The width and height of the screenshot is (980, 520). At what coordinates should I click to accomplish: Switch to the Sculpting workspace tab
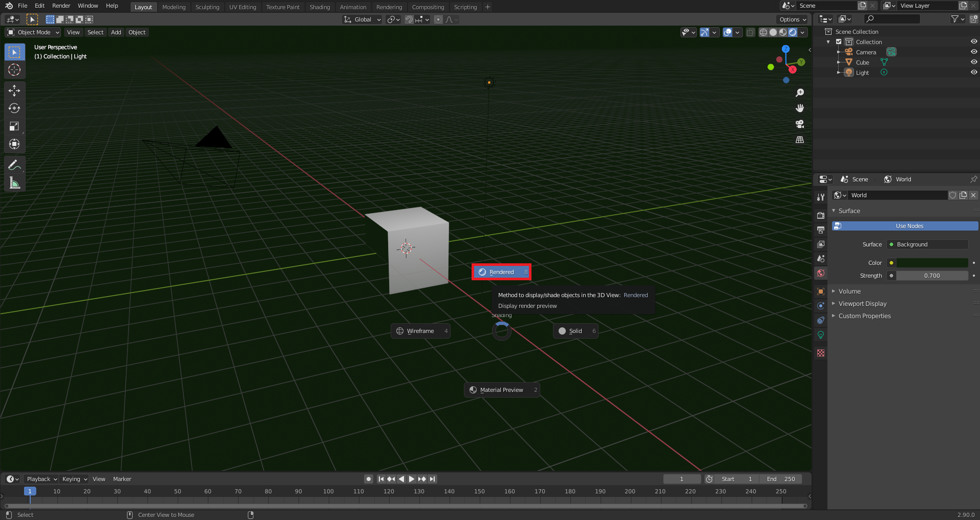click(207, 7)
